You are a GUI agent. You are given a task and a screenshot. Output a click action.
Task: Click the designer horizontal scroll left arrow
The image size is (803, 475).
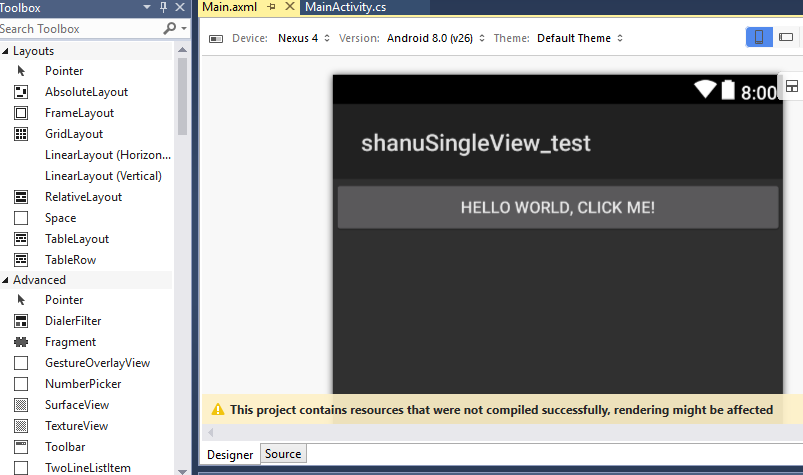(210, 433)
